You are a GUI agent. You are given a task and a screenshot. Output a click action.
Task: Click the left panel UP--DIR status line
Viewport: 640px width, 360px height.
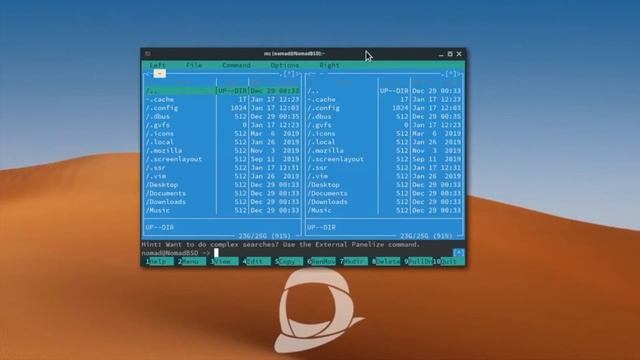coord(160,227)
